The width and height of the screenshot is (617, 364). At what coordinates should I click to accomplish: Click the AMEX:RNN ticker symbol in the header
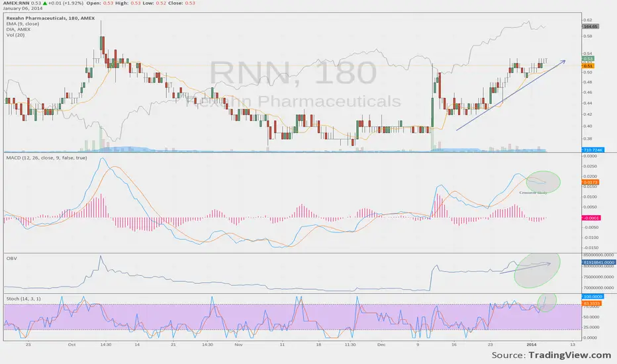(16, 3)
